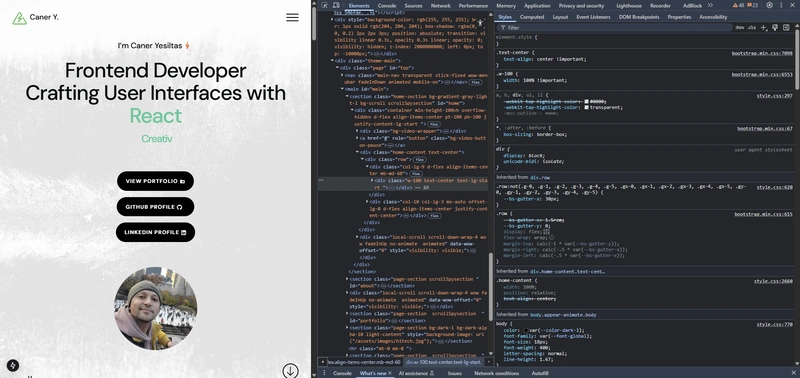The width and height of the screenshot is (800, 378).
Task: Expand the section id="portfolio" node
Action: pyautogui.click(x=347, y=314)
